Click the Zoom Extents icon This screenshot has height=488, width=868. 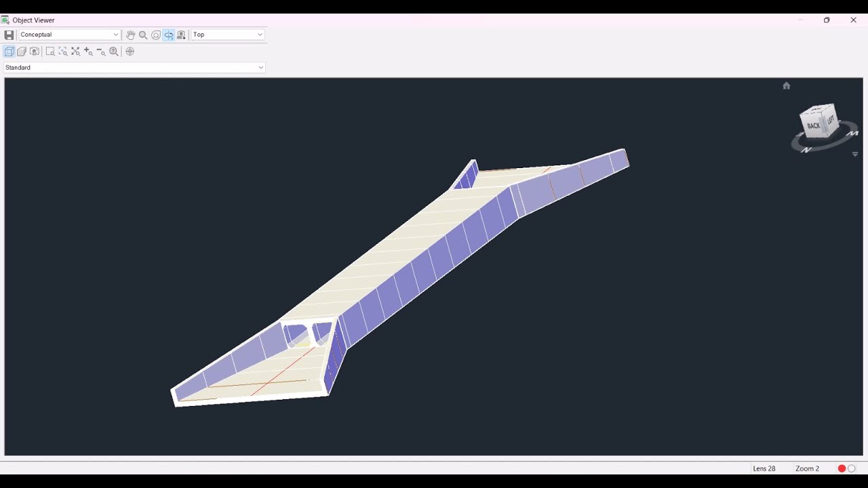pos(75,52)
